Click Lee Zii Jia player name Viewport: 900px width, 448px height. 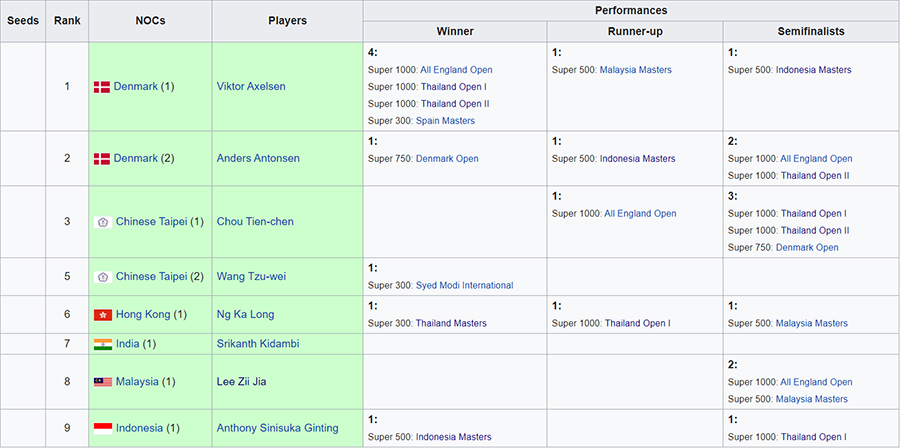point(243,381)
